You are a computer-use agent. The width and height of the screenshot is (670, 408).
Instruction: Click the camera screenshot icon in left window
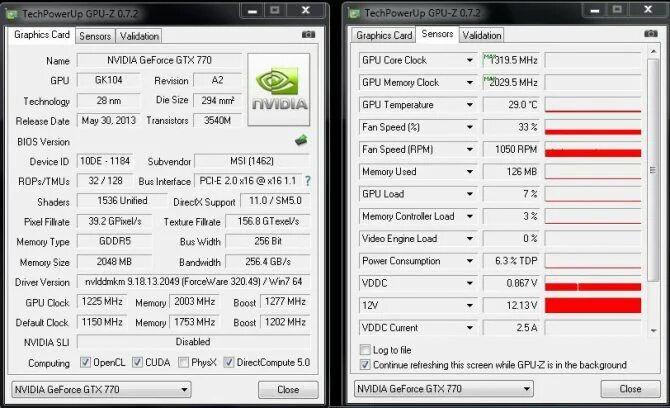click(x=308, y=35)
